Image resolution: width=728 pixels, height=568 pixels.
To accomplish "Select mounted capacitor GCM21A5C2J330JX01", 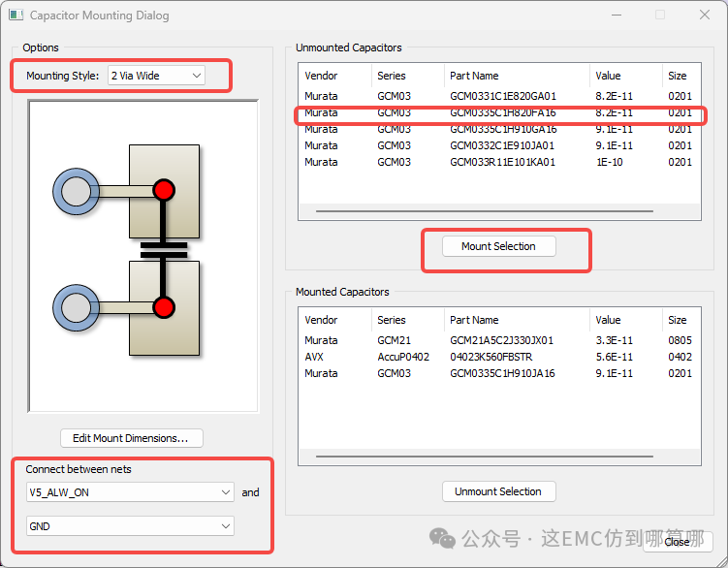I will click(499, 340).
